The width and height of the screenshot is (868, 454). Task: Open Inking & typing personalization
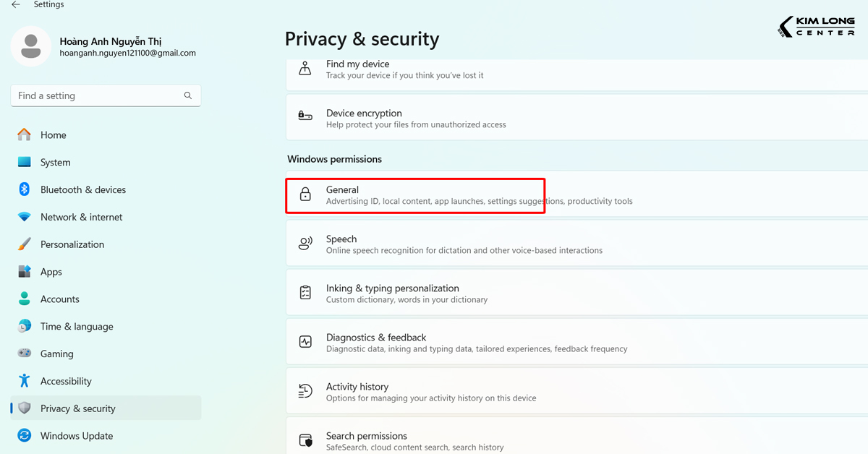pyautogui.click(x=392, y=288)
